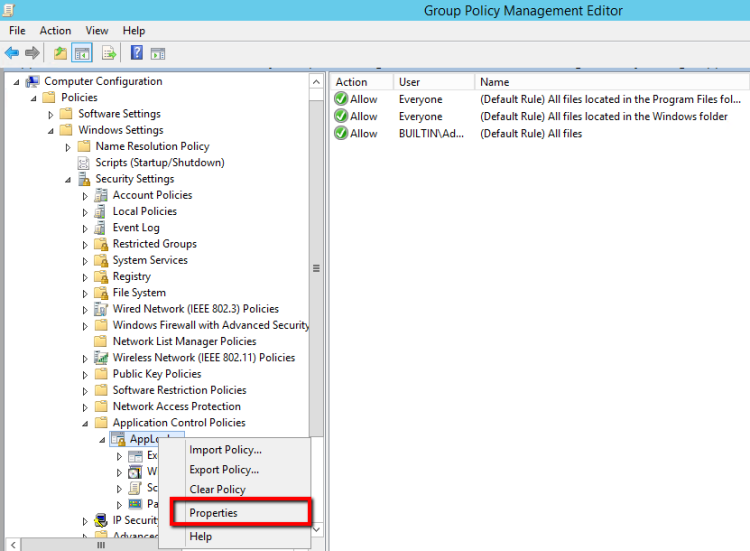Select Import Policy... in context menu
Viewport: 750px width, 551px height.
pos(225,450)
